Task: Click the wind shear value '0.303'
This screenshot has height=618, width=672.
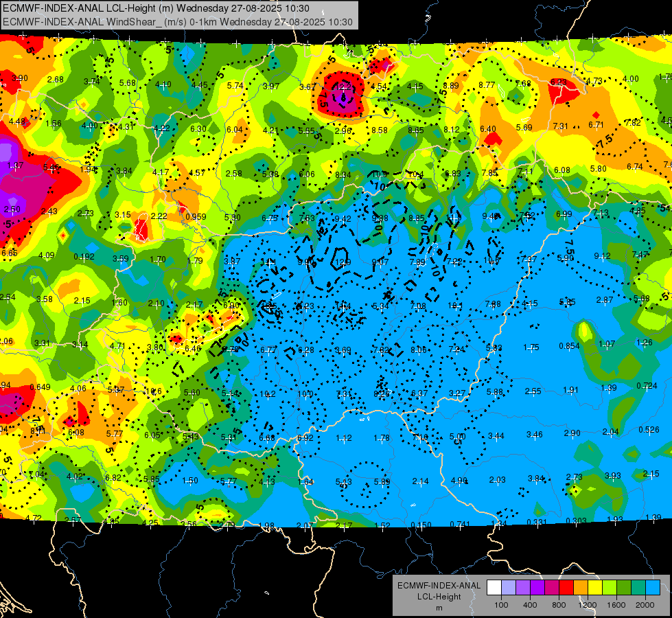Action: pyautogui.click(x=576, y=520)
